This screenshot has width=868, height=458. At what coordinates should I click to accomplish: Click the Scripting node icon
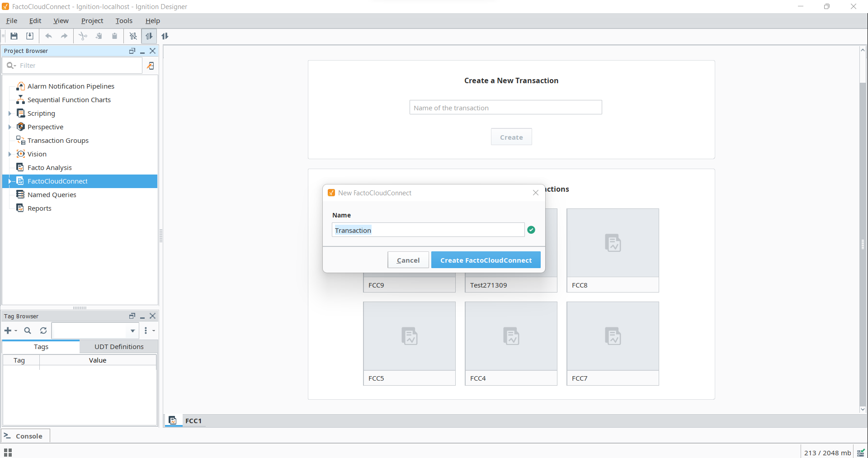tap(20, 113)
